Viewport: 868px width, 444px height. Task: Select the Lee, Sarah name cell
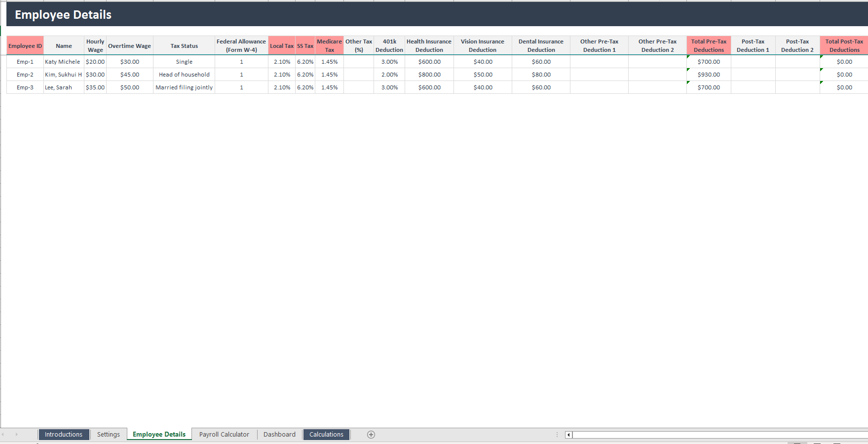64,87
